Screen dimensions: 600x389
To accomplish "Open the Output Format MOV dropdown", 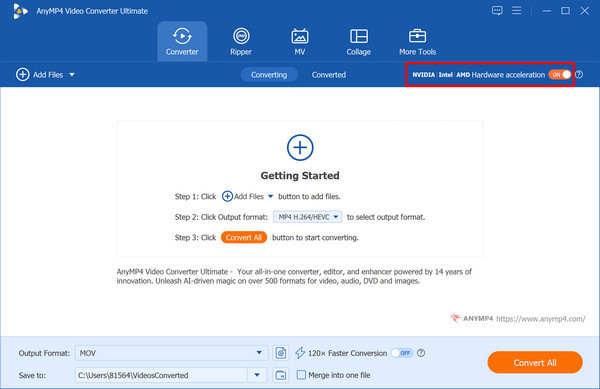I will [171, 353].
